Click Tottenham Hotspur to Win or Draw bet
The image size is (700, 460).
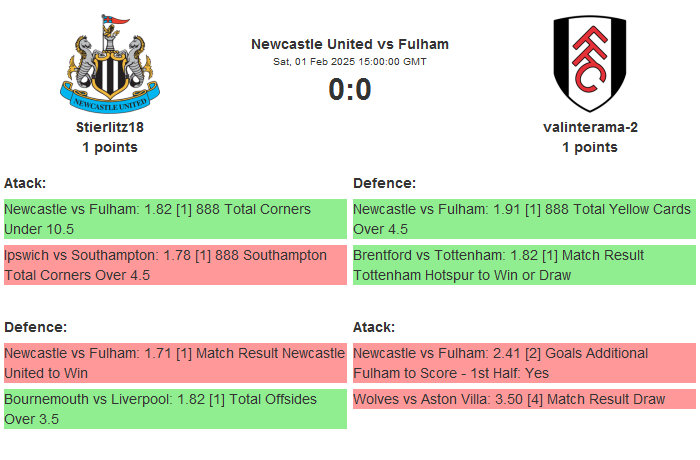click(x=524, y=265)
